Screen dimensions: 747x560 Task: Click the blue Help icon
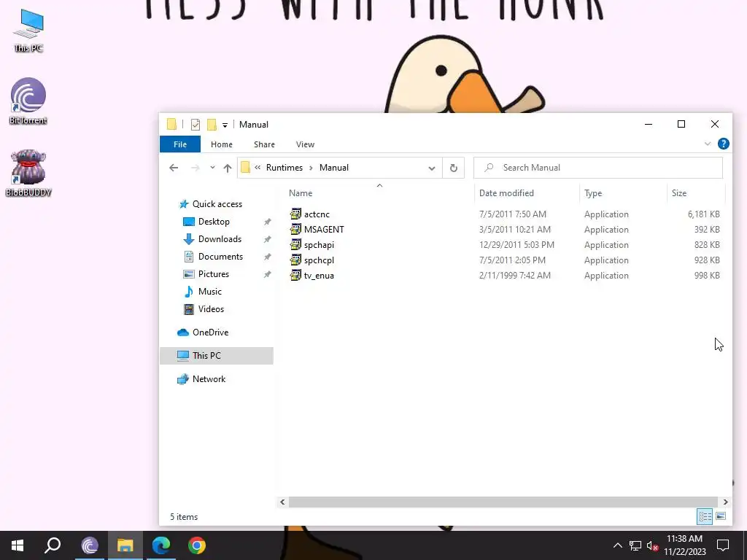click(723, 144)
